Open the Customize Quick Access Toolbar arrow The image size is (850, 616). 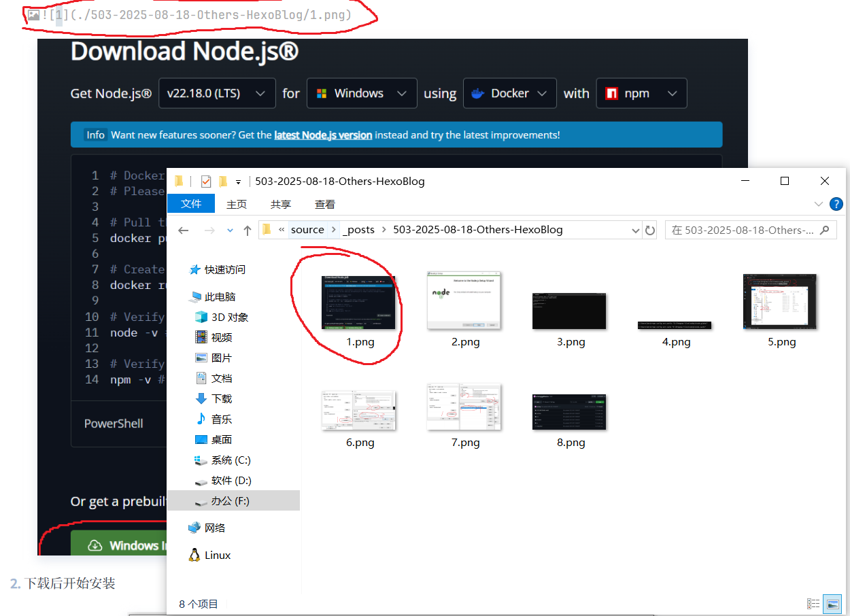coord(238,182)
